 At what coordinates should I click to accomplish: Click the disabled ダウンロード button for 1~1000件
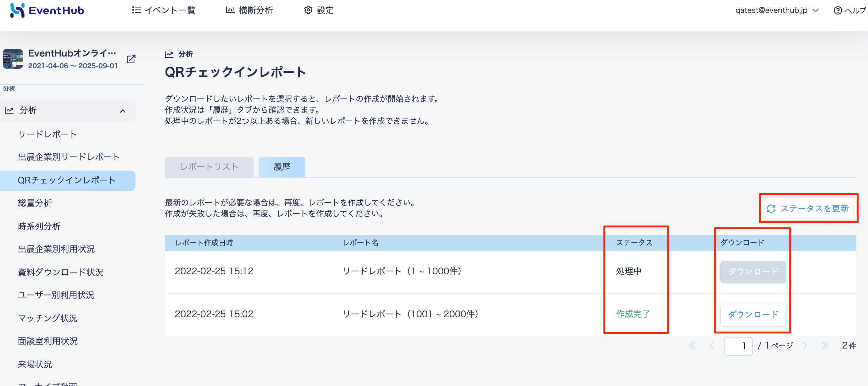[753, 272]
